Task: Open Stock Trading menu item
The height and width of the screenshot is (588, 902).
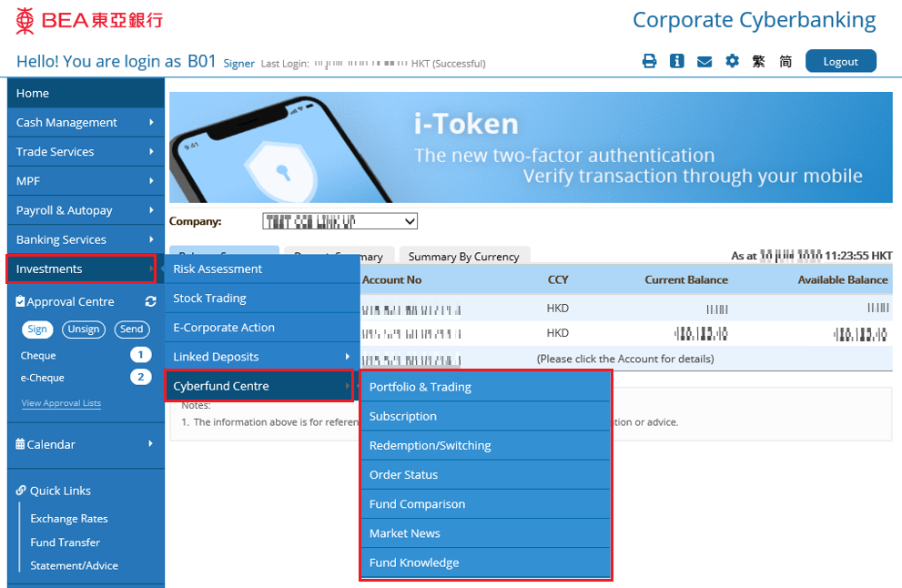Action: tap(262, 298)
